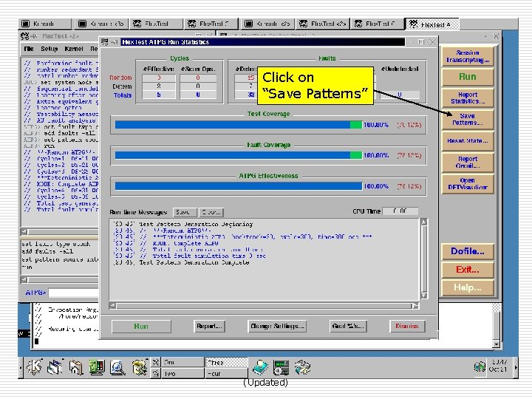Click Run button in control panel

468,77
